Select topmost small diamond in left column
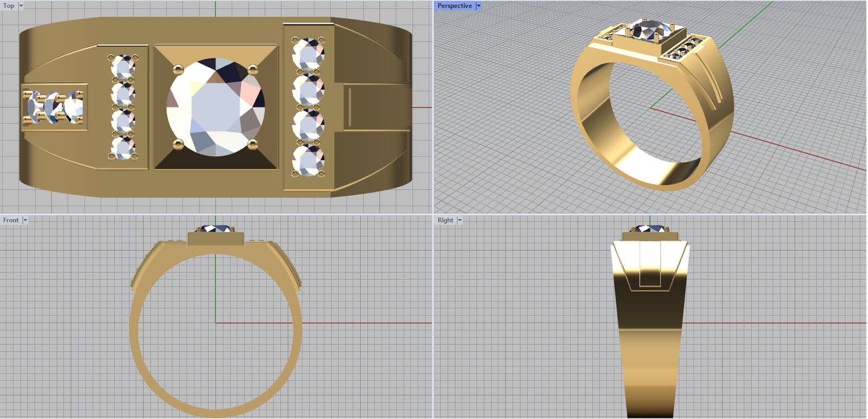Image resolution: width=868 pixels, height=419 pixels. (123, 67)
